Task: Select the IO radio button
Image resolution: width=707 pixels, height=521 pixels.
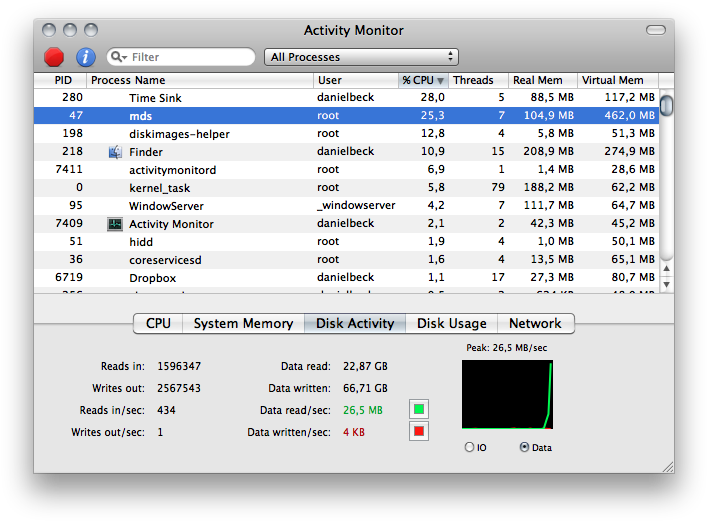Action: [x=469, y=447]
